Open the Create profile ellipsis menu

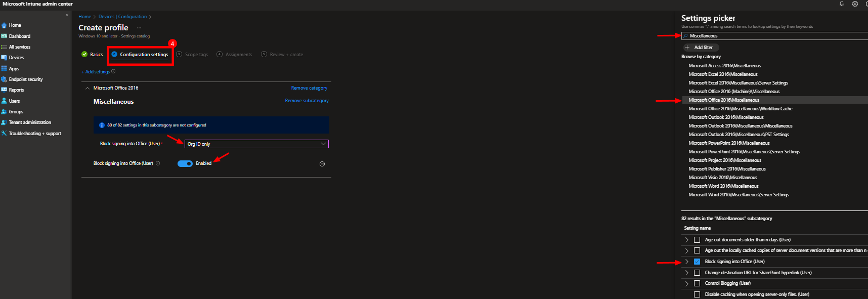139,28
